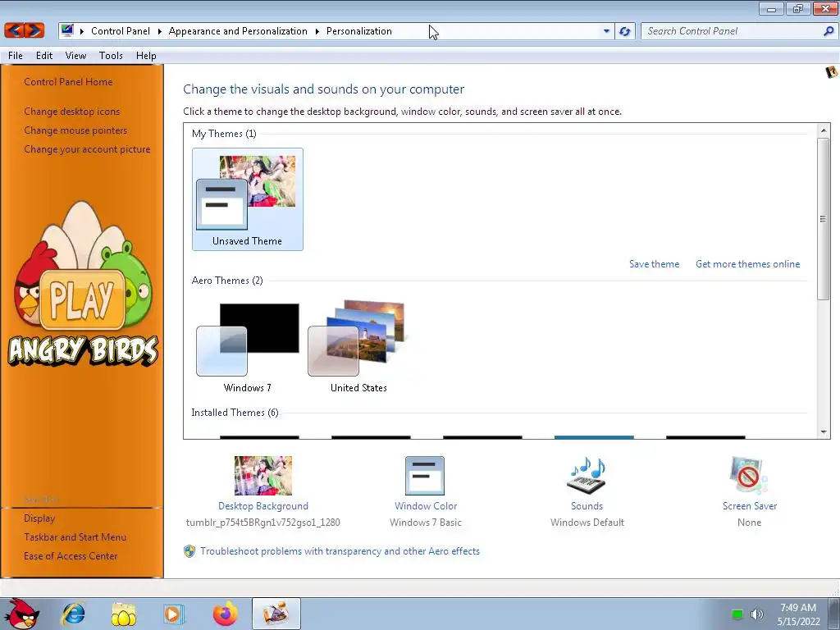Open the View menu
The width and height of the screenshot is (840, 630).
[75, 56]
